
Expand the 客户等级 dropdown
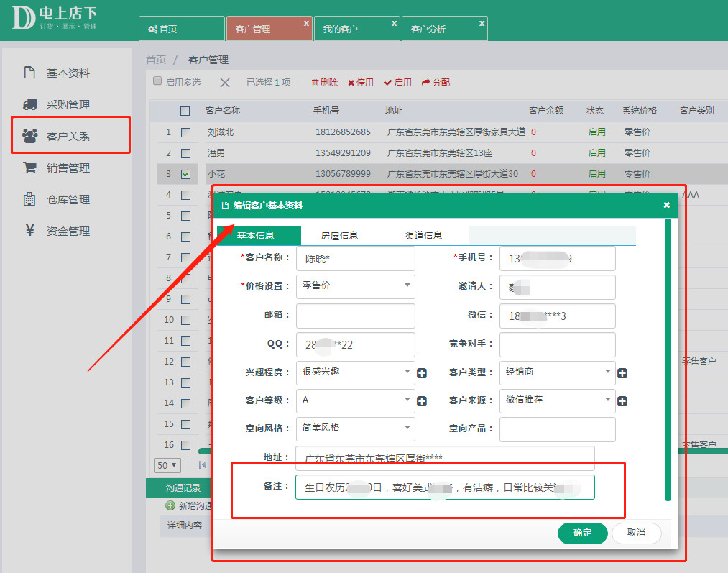point(355,400)
